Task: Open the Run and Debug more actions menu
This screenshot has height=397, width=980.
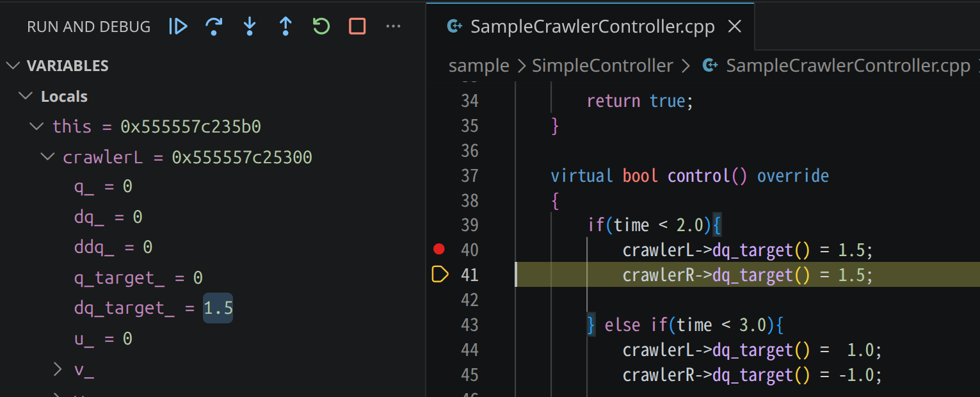Action: tap(393, 26)
